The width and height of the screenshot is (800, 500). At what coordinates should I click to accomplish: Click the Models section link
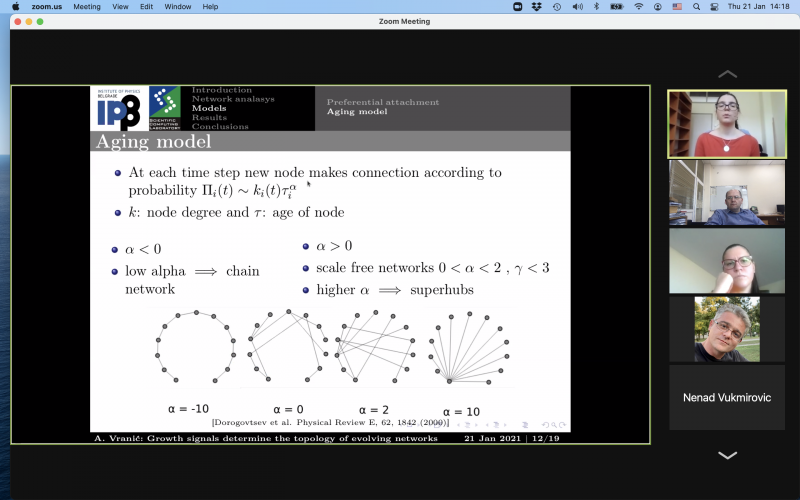coord(209,108)
